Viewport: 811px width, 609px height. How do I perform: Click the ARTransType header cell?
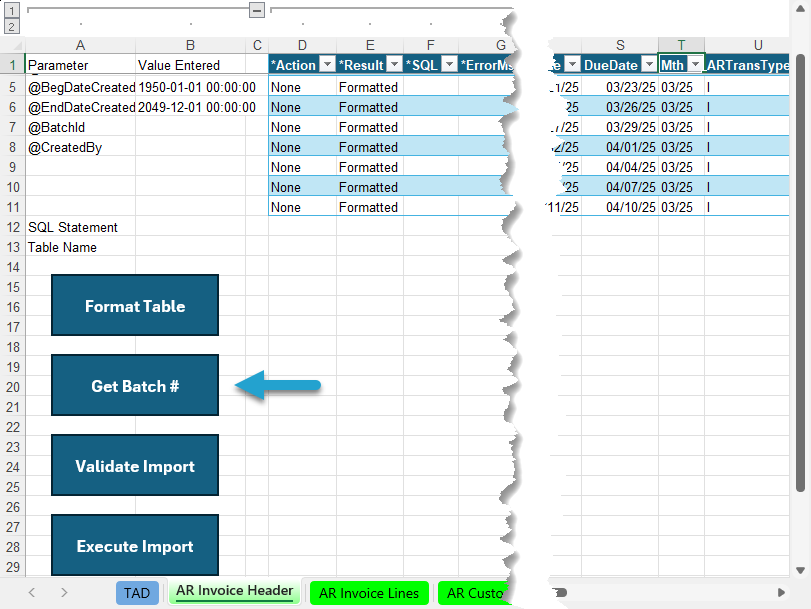[x=747, y=65]
